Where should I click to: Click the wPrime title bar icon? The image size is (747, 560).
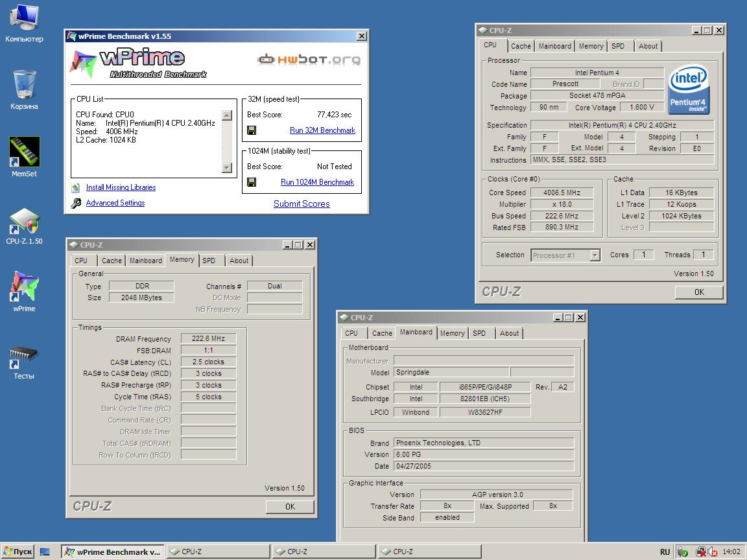point(71,36)
